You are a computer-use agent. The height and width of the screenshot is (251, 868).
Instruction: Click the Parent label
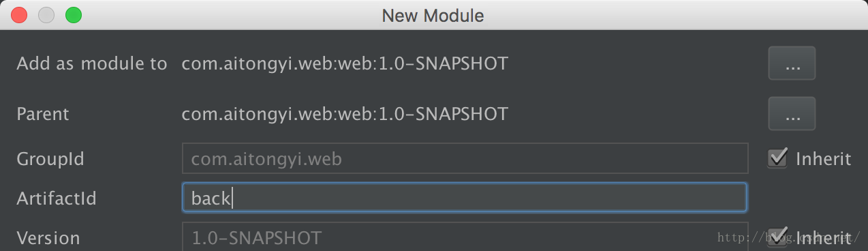43,113
